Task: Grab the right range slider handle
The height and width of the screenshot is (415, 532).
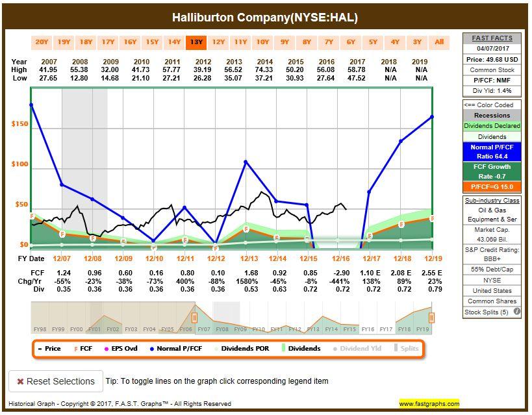Action: [431, 318]
